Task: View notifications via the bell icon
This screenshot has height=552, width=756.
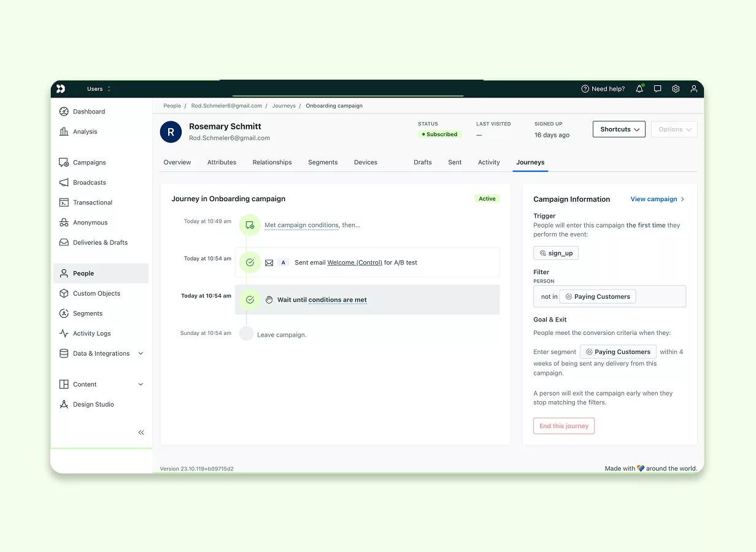Action: tap(639, 88)
